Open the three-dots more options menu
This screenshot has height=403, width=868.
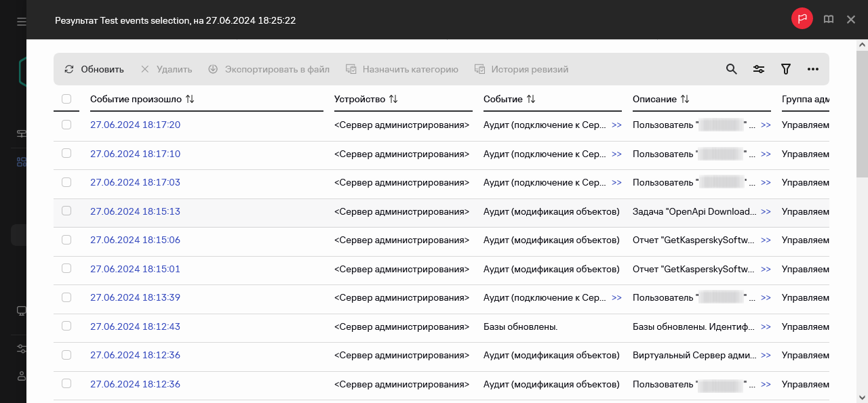tap(813, 69)
